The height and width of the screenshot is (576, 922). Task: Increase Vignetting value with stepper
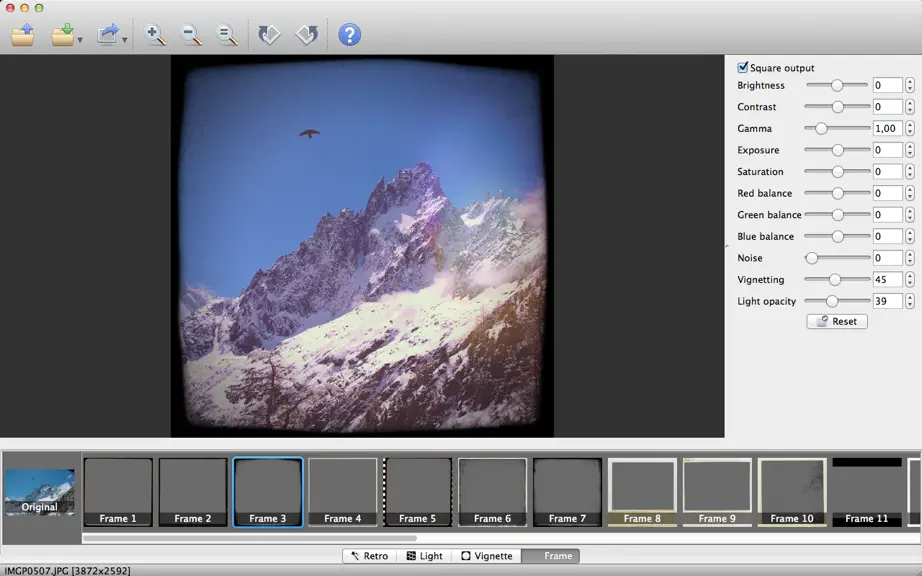tap(910, 276)
